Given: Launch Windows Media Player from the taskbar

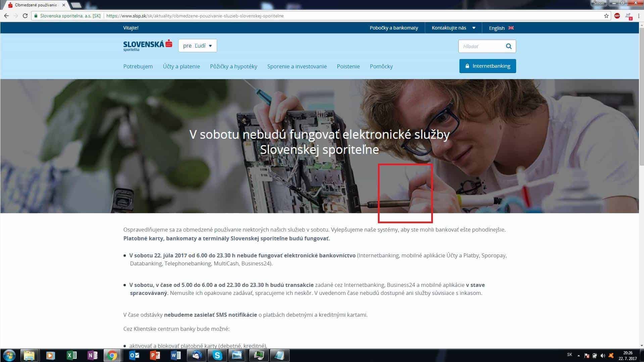Looking at the screenshot, I should [x=50, y=355].
